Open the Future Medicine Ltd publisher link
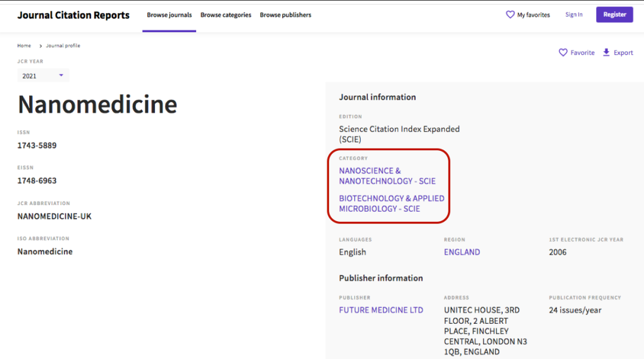Viewport: 644px width, 359px height. 380,310
